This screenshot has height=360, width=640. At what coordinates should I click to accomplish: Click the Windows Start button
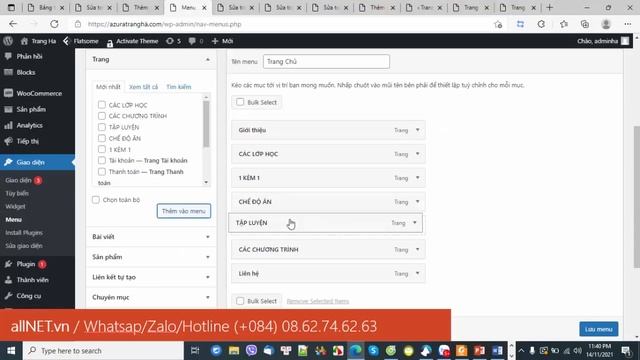11,351
